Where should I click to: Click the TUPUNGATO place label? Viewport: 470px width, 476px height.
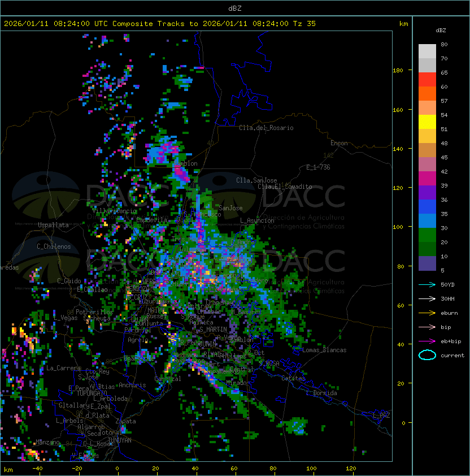[x=92, y=393]
